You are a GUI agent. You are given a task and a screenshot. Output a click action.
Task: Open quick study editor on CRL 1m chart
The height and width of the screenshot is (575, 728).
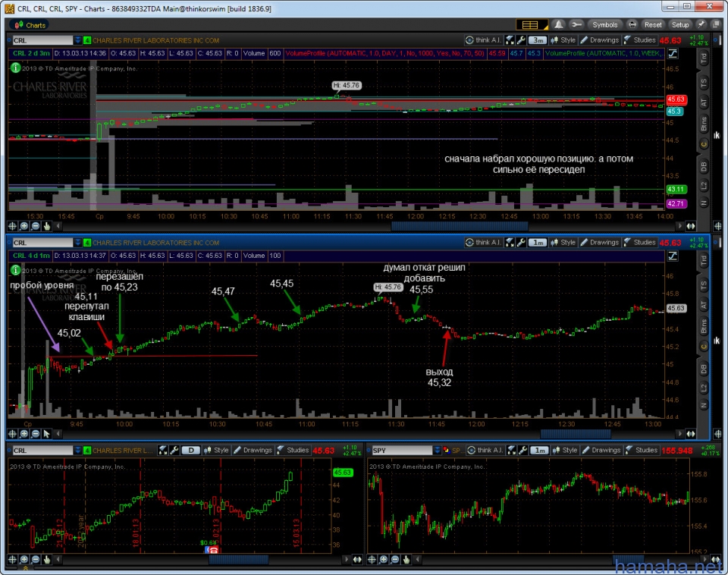click(510, 243)
